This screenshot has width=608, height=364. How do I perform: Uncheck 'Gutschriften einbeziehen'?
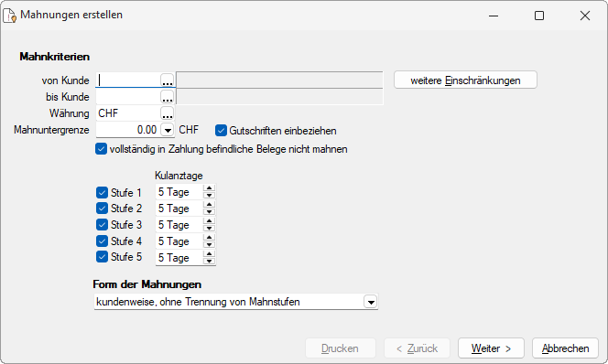(221, 131)
